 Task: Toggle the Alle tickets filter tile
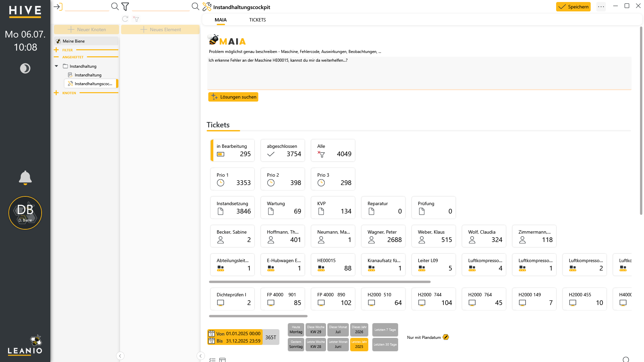click(x=333, y=150)
